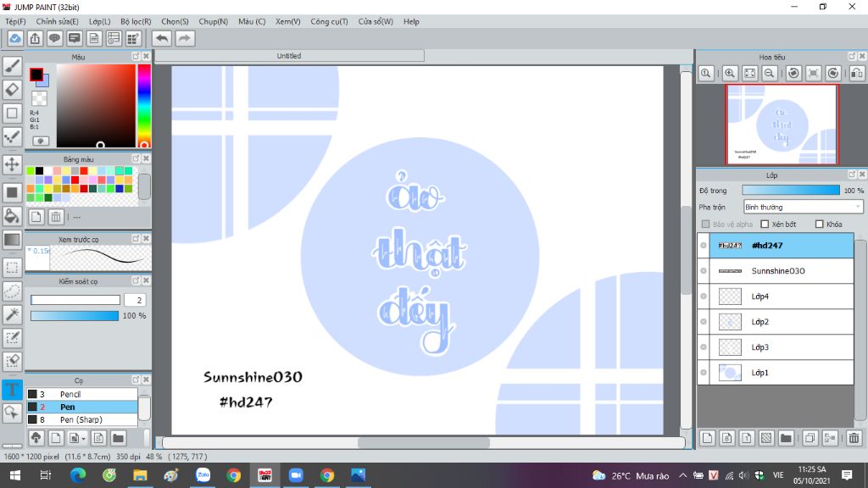This screenshot has height=488, width=868.
Task: Close the Bảng màu palette panel
Action: pyautogui.click(x=146, y=158)
